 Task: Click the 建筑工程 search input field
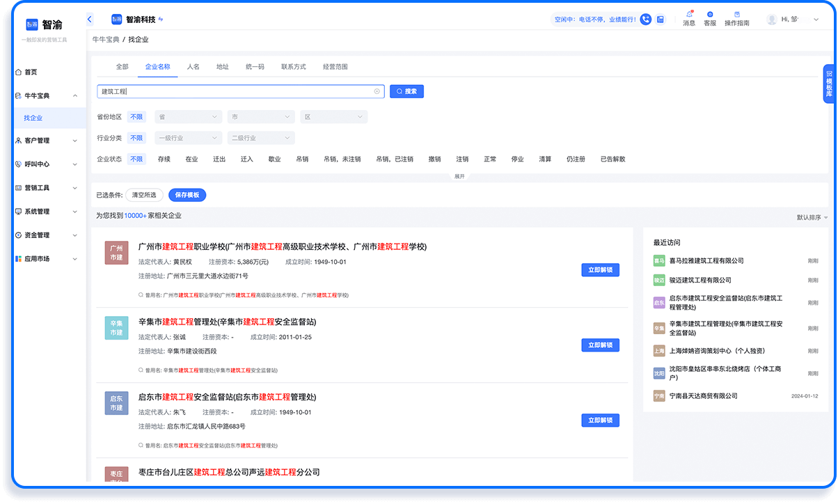coord(241,91)
